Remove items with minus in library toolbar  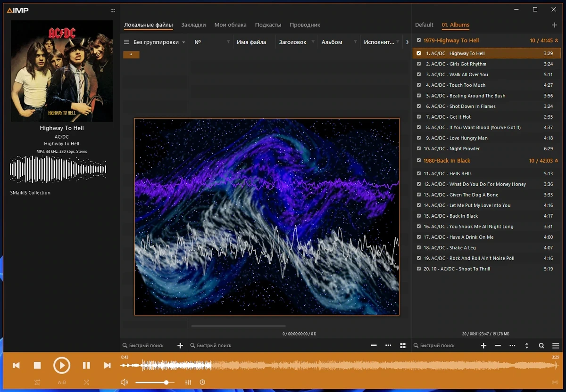pyautogui.click(x=374, y=345)
